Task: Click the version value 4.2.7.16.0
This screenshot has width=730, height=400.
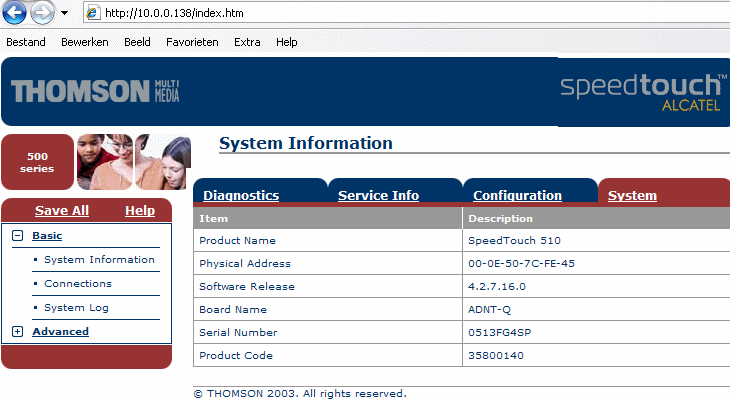Action: click(x=497, y=286)
